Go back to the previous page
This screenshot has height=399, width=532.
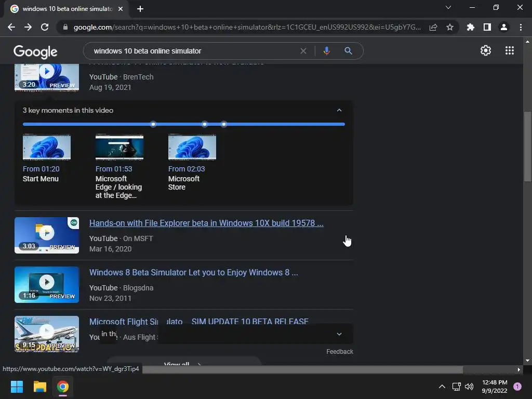[x=11, y=27]
